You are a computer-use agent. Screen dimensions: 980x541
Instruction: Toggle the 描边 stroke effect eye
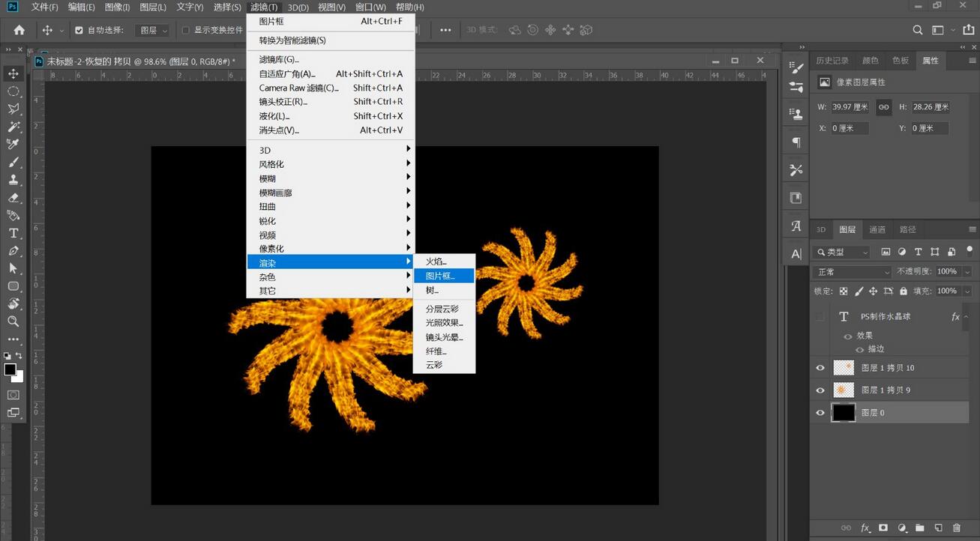coord(859,350)
